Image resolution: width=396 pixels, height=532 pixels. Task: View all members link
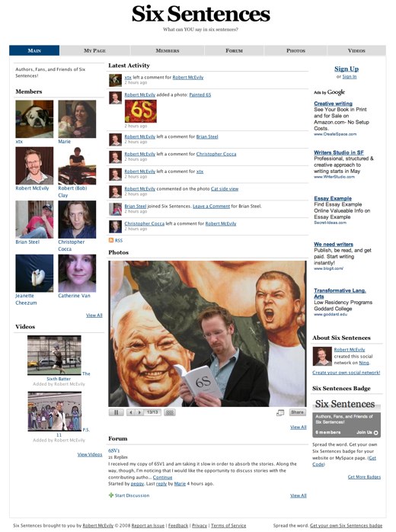tap(94, 316)
